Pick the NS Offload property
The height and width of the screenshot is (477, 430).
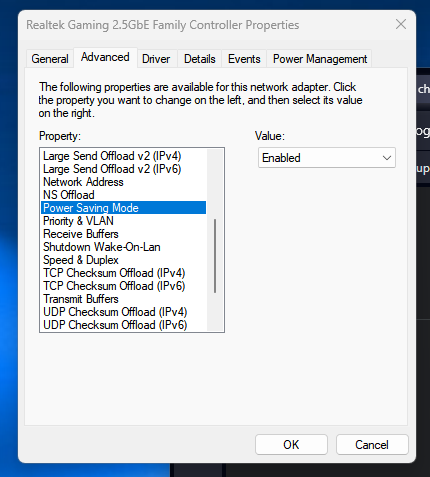(123, 195)
